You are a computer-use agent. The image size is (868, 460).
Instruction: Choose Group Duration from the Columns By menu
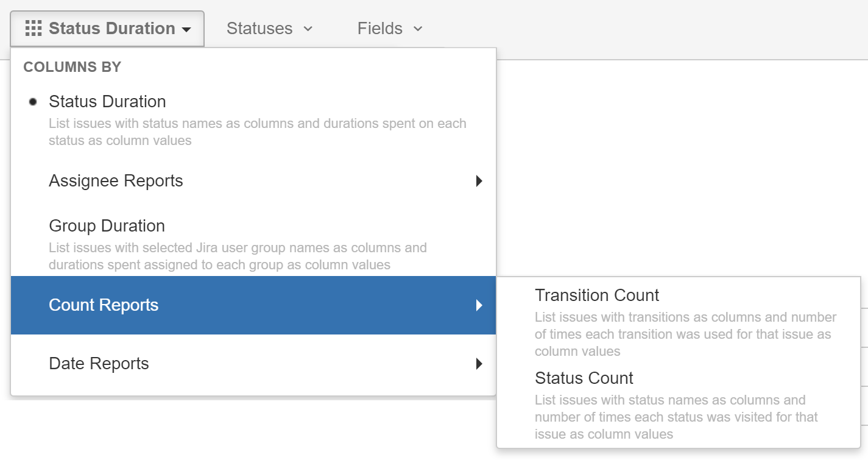(x=107, y=226)
